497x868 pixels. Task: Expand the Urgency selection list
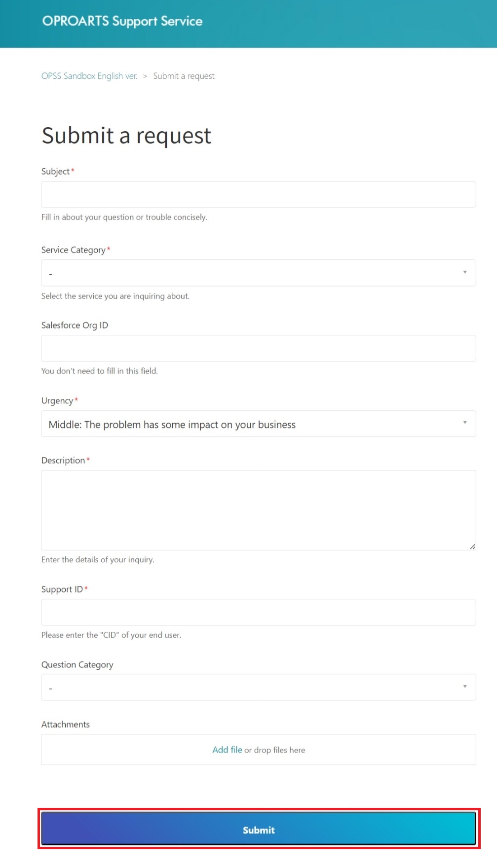tap(259, 424)
